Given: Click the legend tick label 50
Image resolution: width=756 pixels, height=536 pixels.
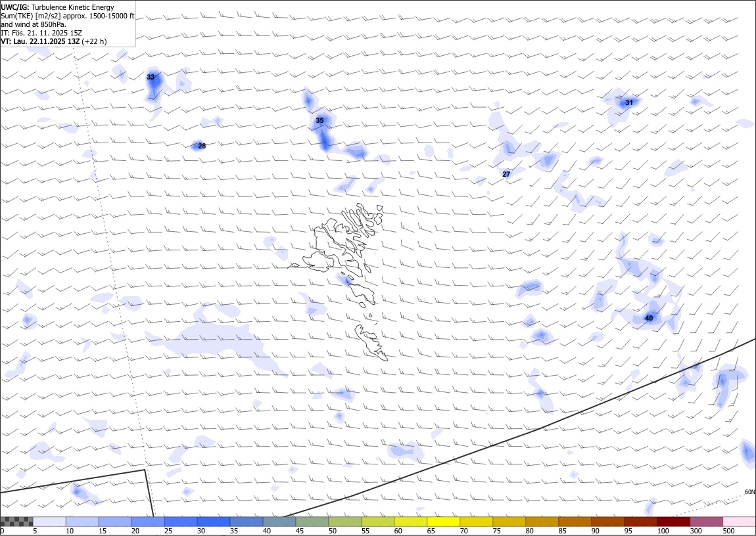Looking at the screenshot, I should 333,531.
